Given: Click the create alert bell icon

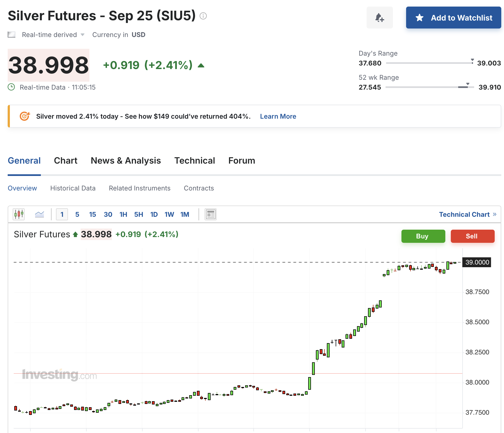Looking at the screenshot, I should (380, 18).
